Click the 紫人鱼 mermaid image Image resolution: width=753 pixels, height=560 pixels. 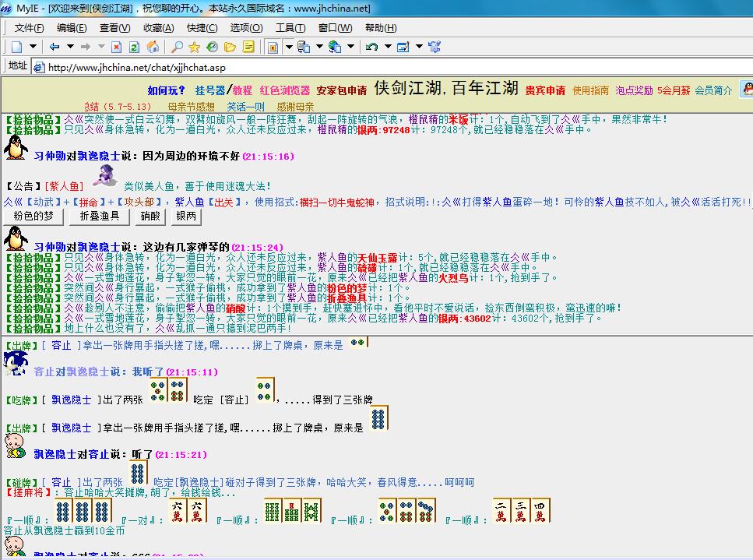tap(105, 176)
